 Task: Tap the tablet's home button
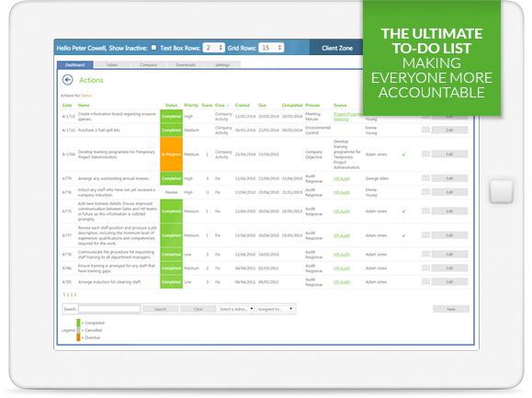[501, 191]
